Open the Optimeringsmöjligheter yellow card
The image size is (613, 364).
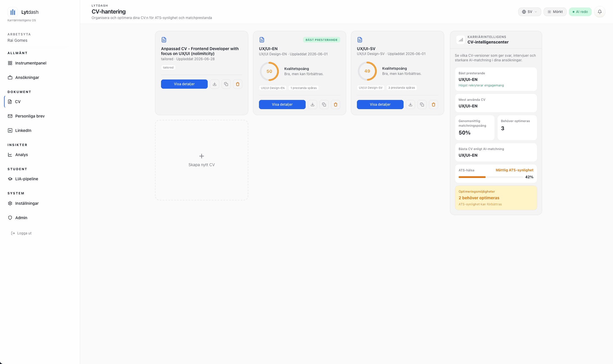pos(496,198)
